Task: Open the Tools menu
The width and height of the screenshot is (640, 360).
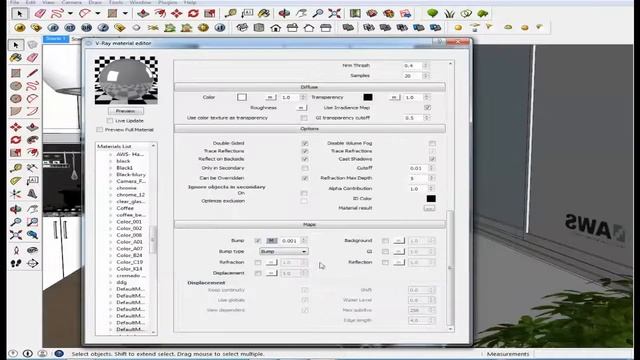Action: [116, 2]
